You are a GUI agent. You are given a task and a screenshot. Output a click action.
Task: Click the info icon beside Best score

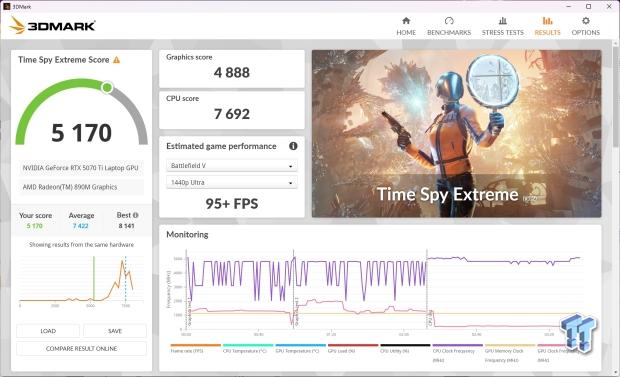coord(136,215)
